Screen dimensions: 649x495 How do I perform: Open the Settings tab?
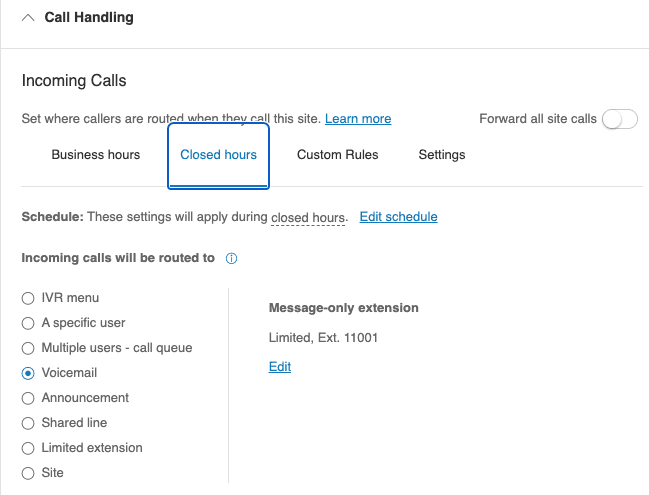coord(441,155)
